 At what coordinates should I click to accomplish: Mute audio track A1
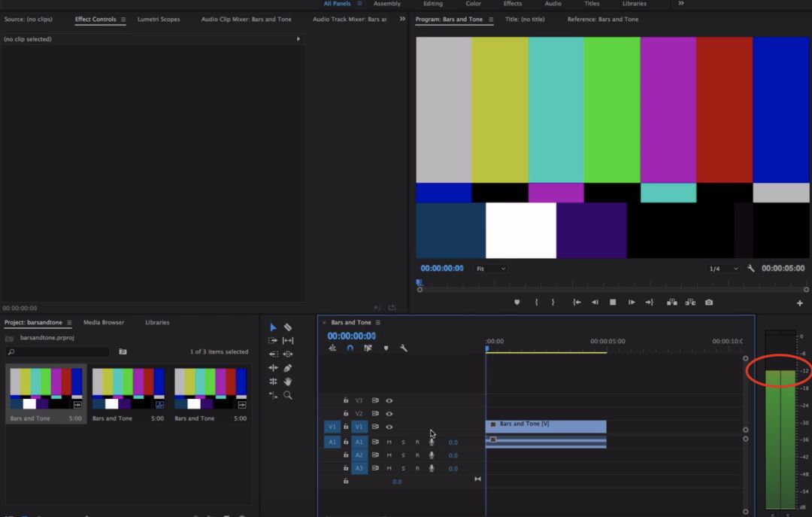pyautogui.click(x=389, y=442)
